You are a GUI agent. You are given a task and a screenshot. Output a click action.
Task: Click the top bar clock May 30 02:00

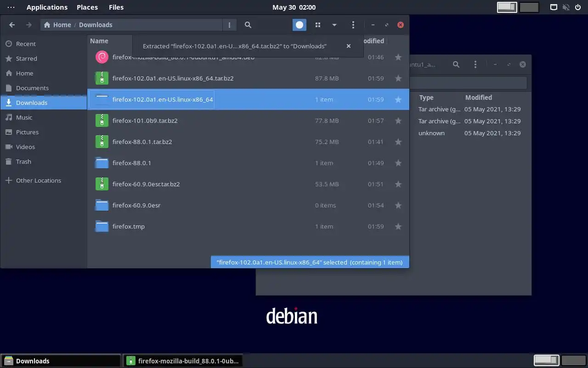pos(294,7)
